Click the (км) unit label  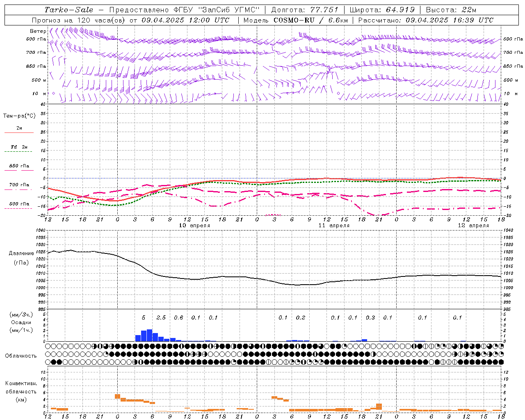point(21,399)
